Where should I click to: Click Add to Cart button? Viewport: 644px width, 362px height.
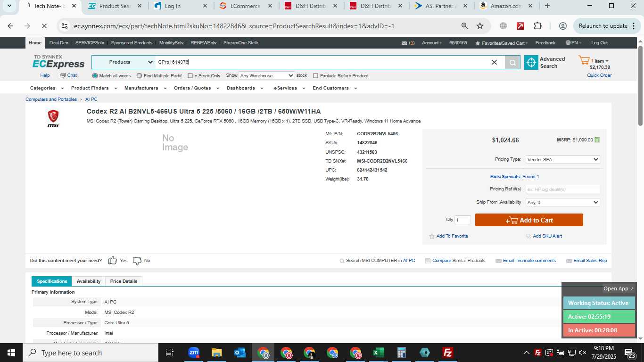click(x=529, y=220)
